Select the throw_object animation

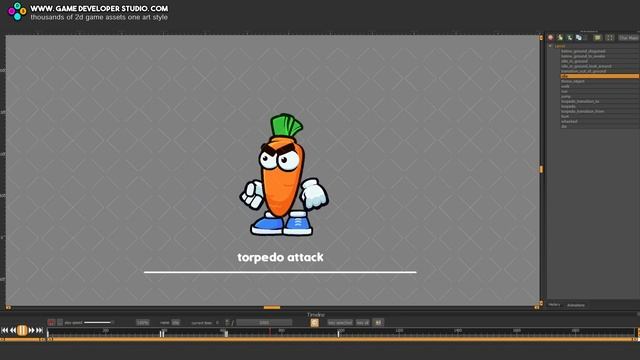pos(600,81)
